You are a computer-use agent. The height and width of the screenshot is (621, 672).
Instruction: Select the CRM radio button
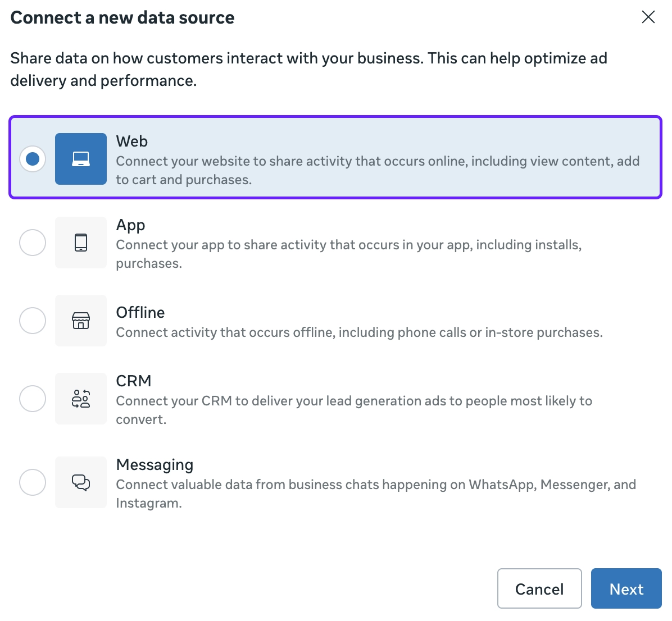tap(33, 398)
